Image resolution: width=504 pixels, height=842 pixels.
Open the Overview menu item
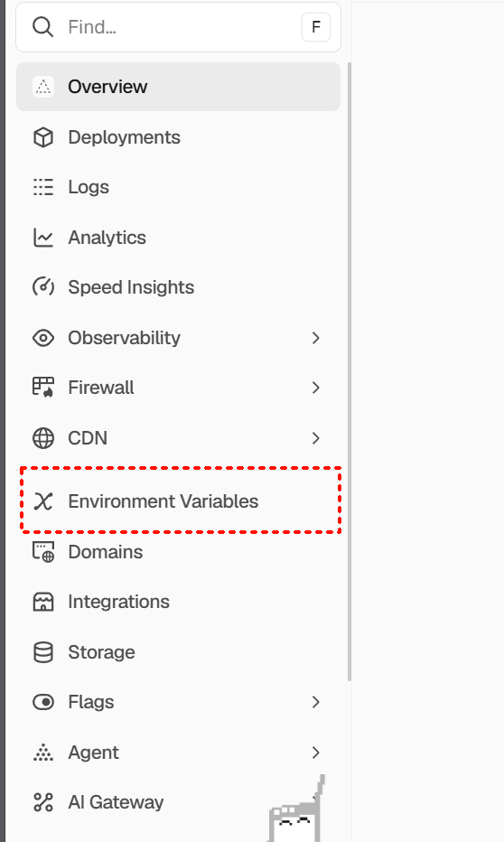[178, 87]
